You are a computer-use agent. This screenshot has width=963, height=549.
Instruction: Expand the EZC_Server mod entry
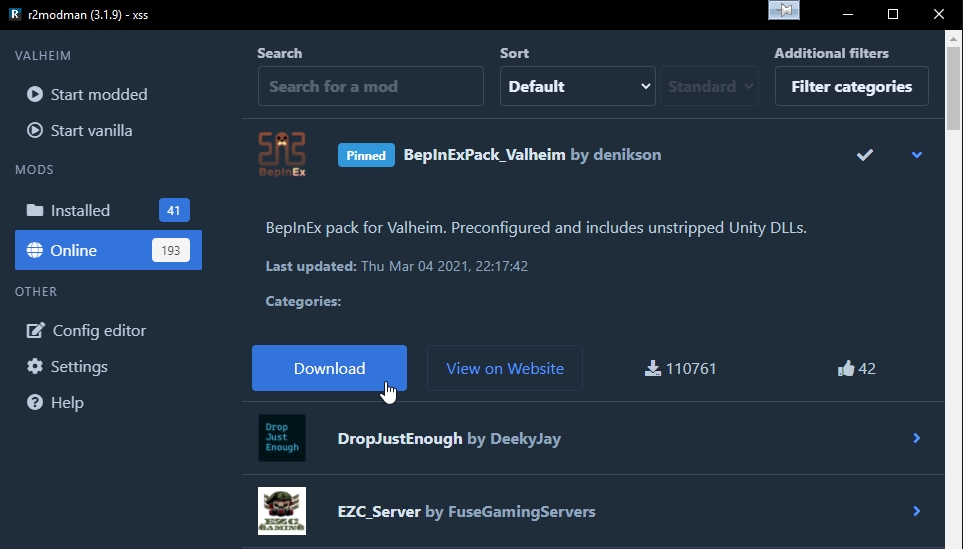[917, 511]
